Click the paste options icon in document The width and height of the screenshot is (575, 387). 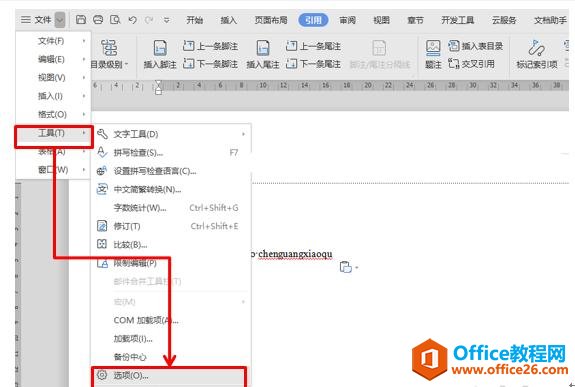(x=345, y=267)
